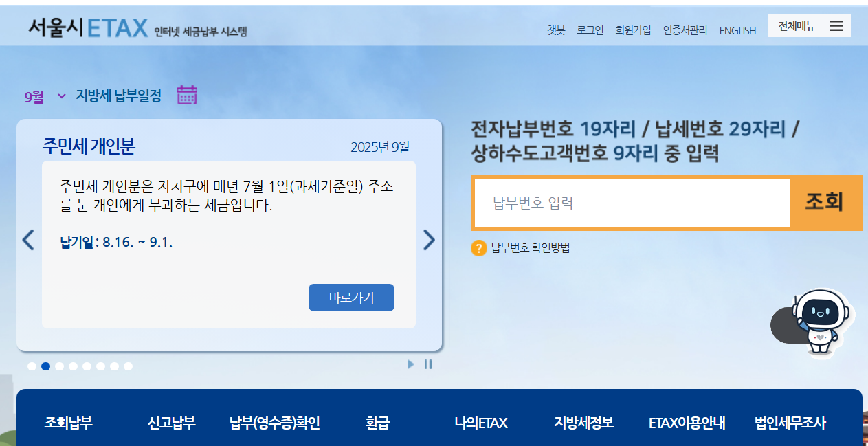
Task: Expand the 9월 month dropdown
Action: pos(62,96)
